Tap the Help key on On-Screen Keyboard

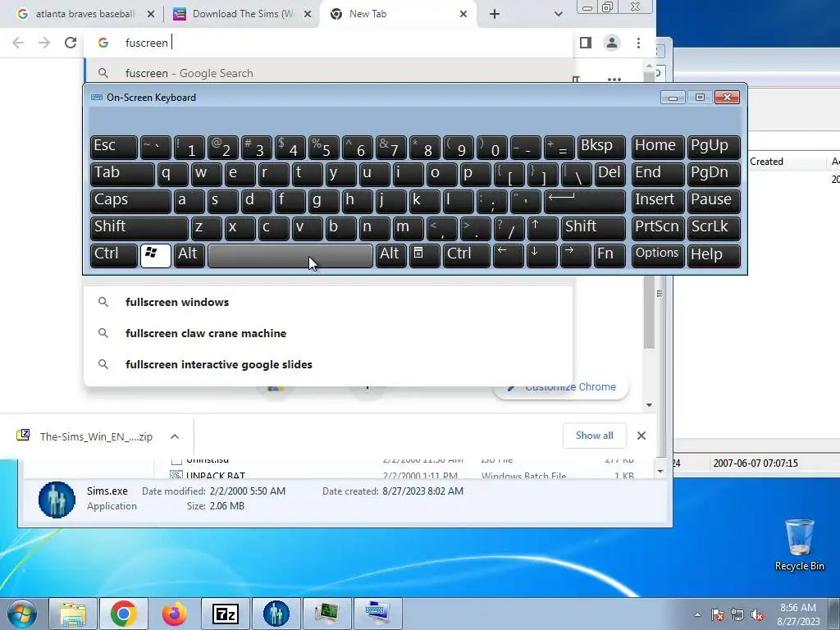click(x=714, y=255)
